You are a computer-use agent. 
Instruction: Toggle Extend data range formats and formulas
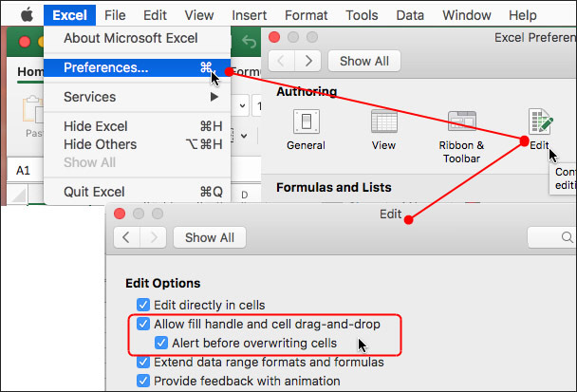(x=143, y=363)
